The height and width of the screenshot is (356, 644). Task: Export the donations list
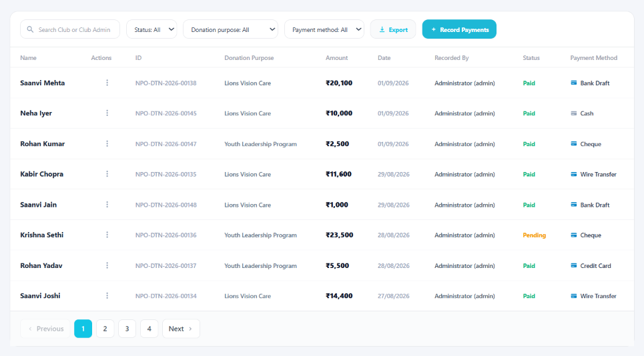393,29
